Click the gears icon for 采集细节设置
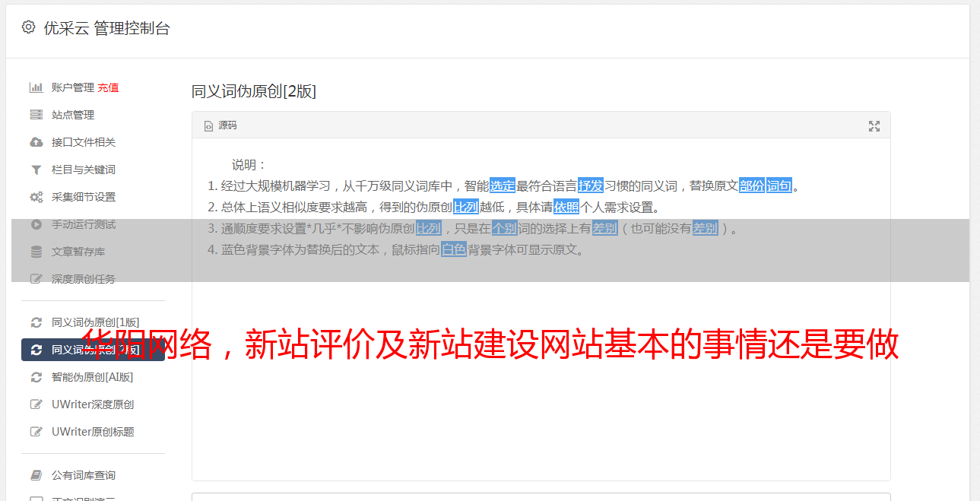Viewport: 980px width, 501px height. pos(36,197)
